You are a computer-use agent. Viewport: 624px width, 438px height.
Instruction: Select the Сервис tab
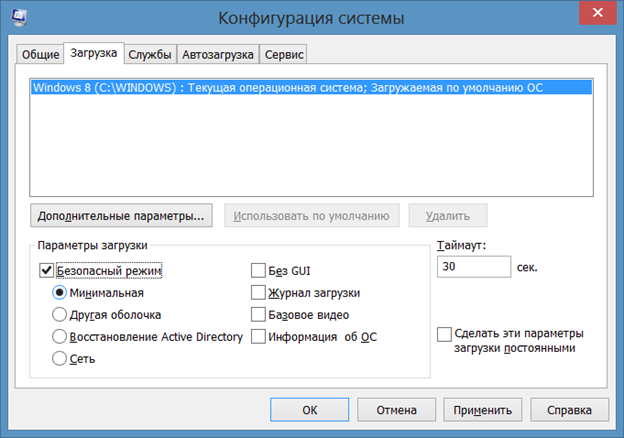click(x=284, y=54)
